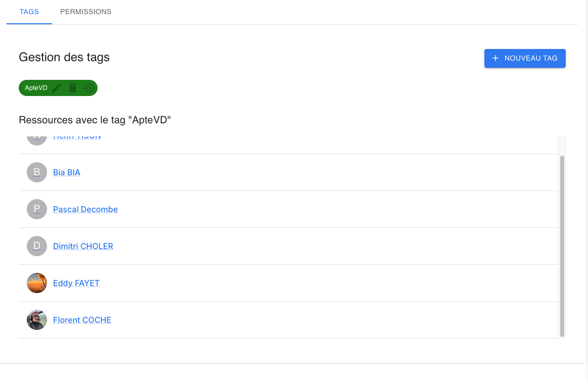Open the Dimitri CHOLER resource link

click(83, 246)
